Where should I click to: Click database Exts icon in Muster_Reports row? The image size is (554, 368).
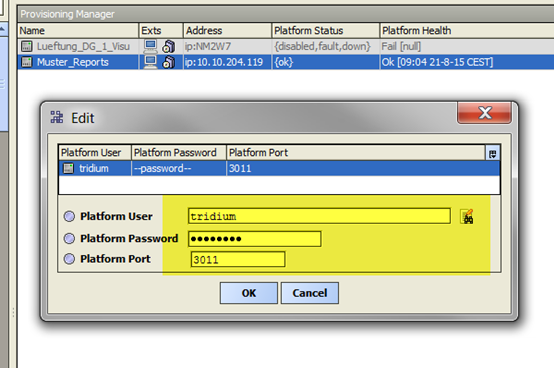tap(169, 62)
